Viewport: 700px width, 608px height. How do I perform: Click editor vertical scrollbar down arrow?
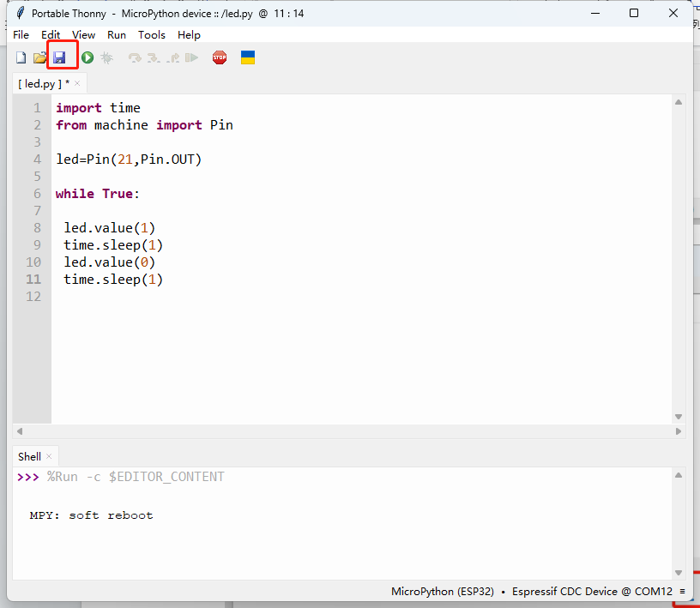679,417
